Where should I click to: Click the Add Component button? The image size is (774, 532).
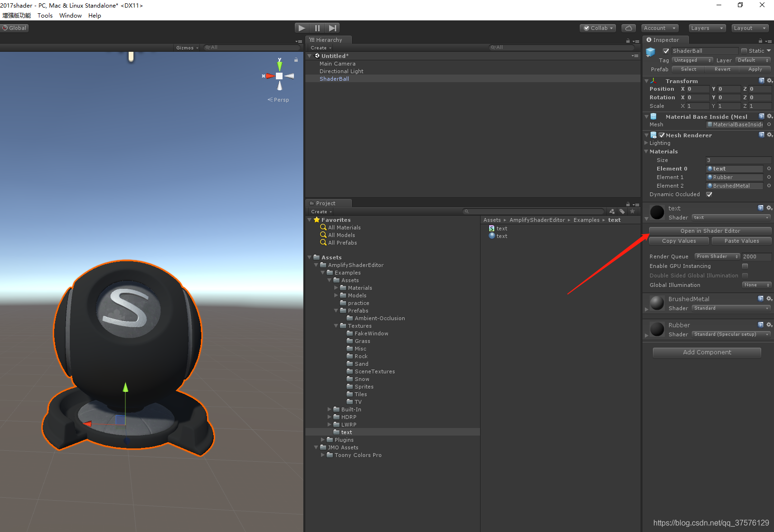click(x=707, y=352)
